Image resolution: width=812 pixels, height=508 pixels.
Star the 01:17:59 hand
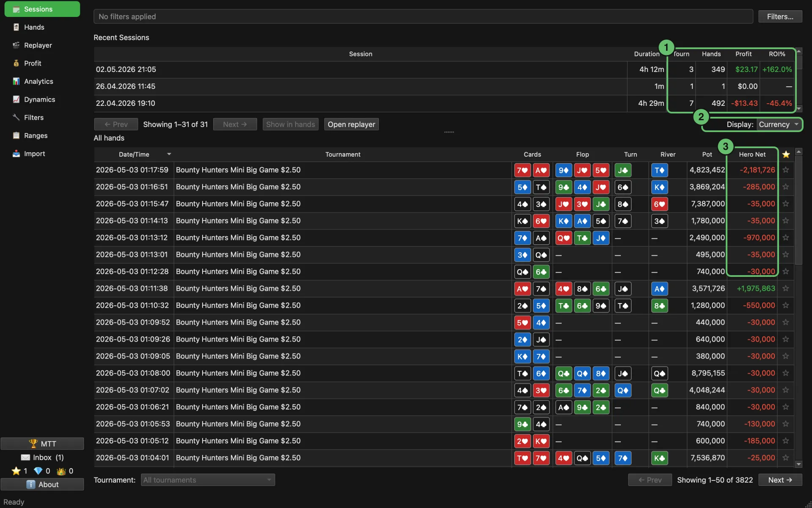[786, 170]
